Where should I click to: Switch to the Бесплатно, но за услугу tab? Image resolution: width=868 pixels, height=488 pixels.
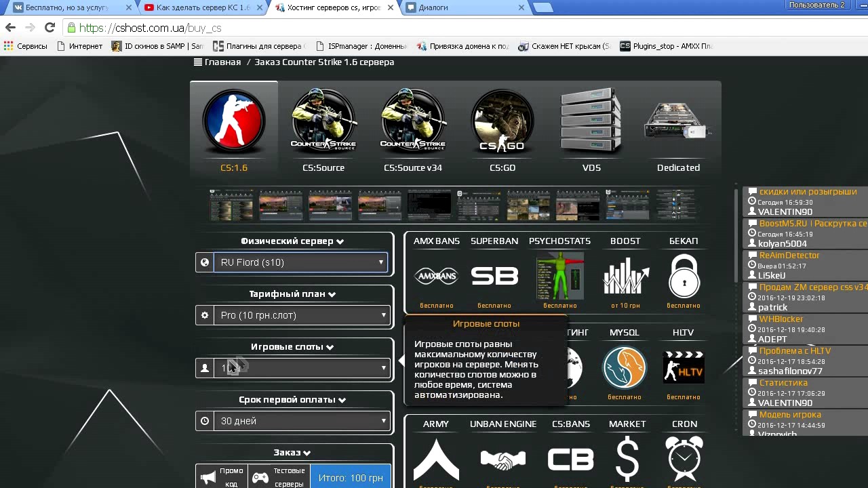[66, 7]
